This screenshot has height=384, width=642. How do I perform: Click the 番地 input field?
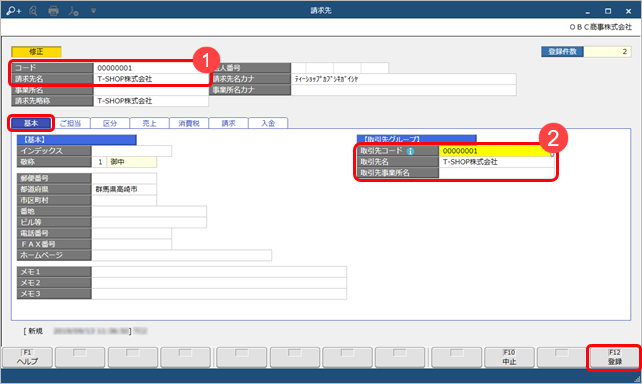point(149,212)
